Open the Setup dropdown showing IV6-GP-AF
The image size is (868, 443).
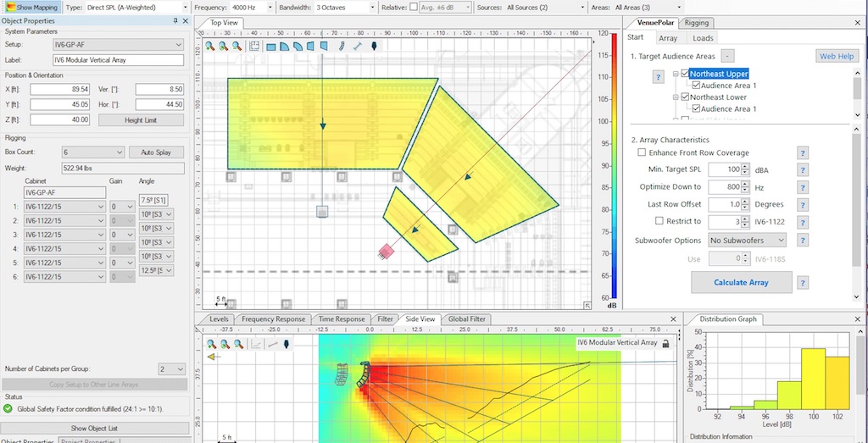(118, 44)
